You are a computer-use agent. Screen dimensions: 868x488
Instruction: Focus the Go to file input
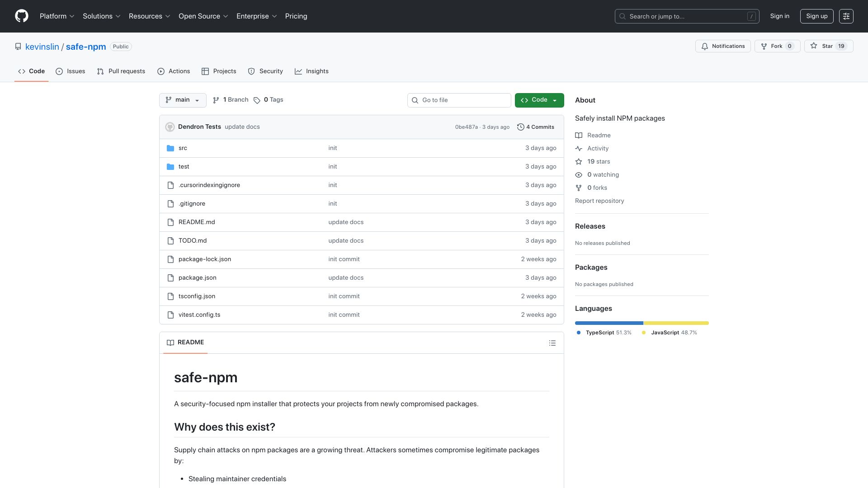tap(459, 100)
